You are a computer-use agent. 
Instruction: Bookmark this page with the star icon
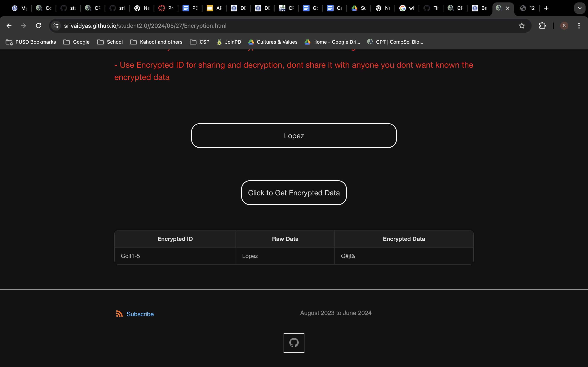(x=522, y=26)
